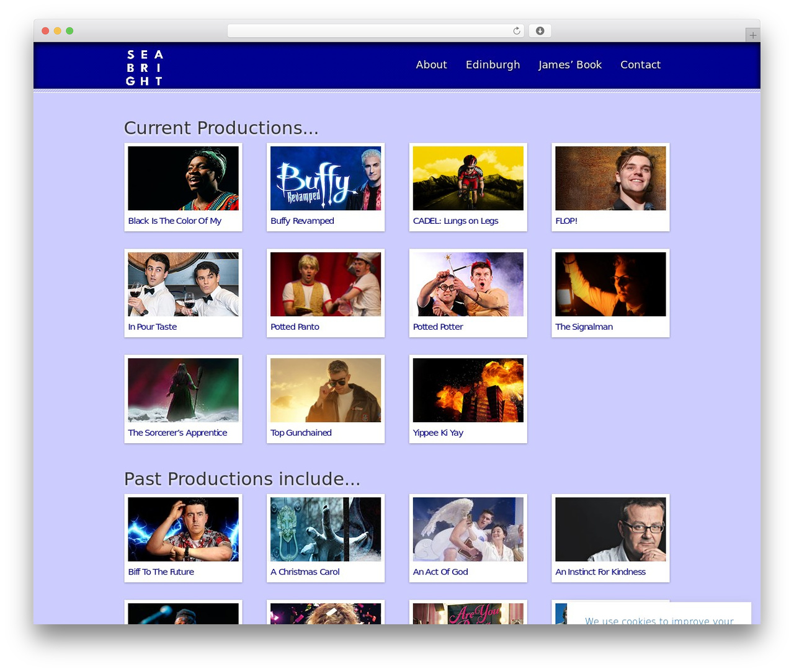Open the An Instinct For Kindness thumbnail

pyautogui.click(x=610, y=529)
